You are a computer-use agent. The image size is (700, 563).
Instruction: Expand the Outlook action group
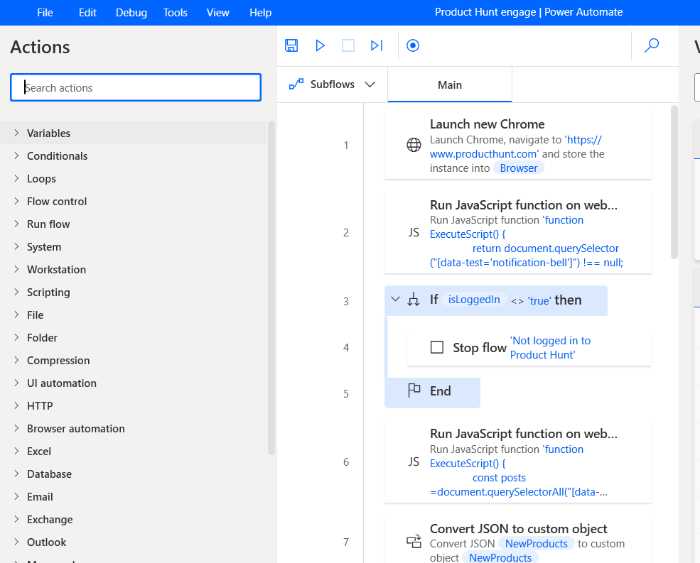pos(17,542)
